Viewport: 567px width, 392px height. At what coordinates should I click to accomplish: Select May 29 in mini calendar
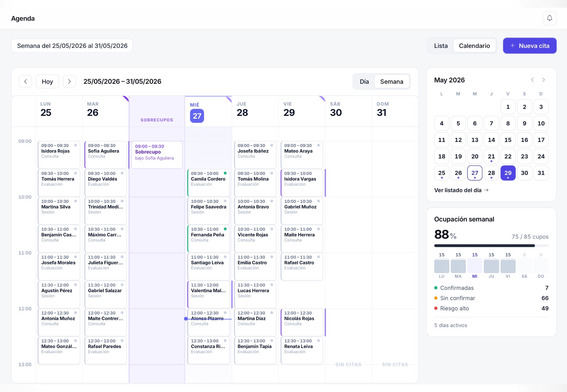click(508, 173)
